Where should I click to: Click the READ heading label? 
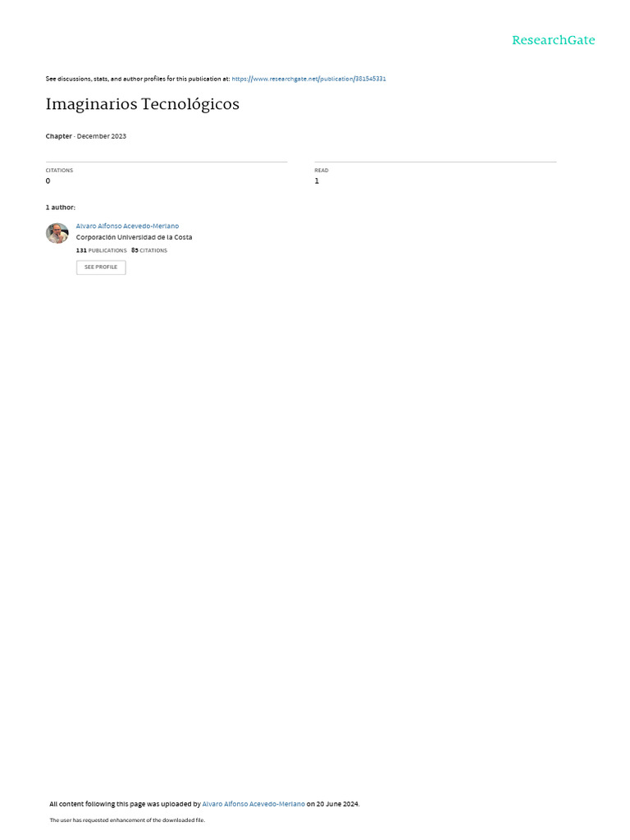coord(322,171)
